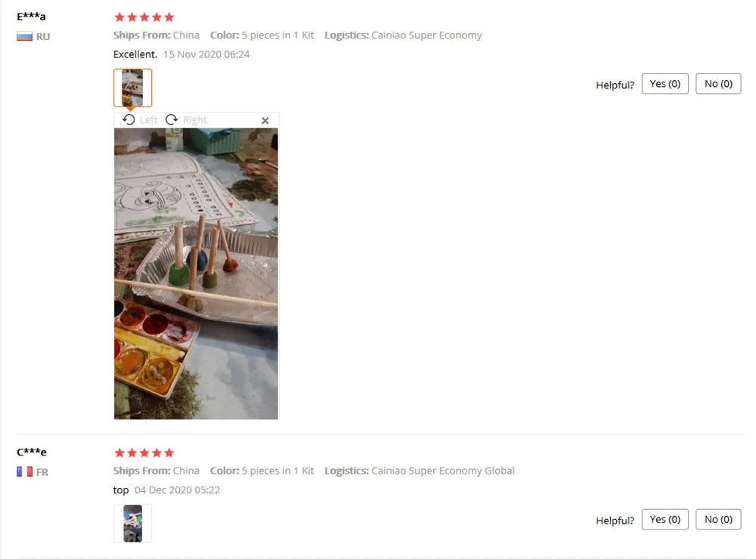Vote No on C***e's review
Viewport: 756px width, 559px height.
(x=718, y=520)
